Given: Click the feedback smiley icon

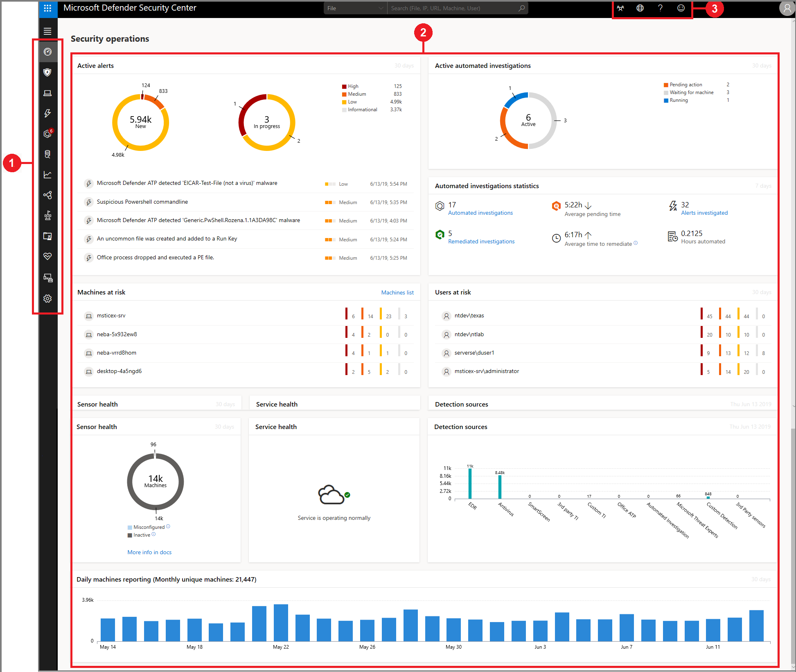Looking at the screenshot, I should coord(681,8).
